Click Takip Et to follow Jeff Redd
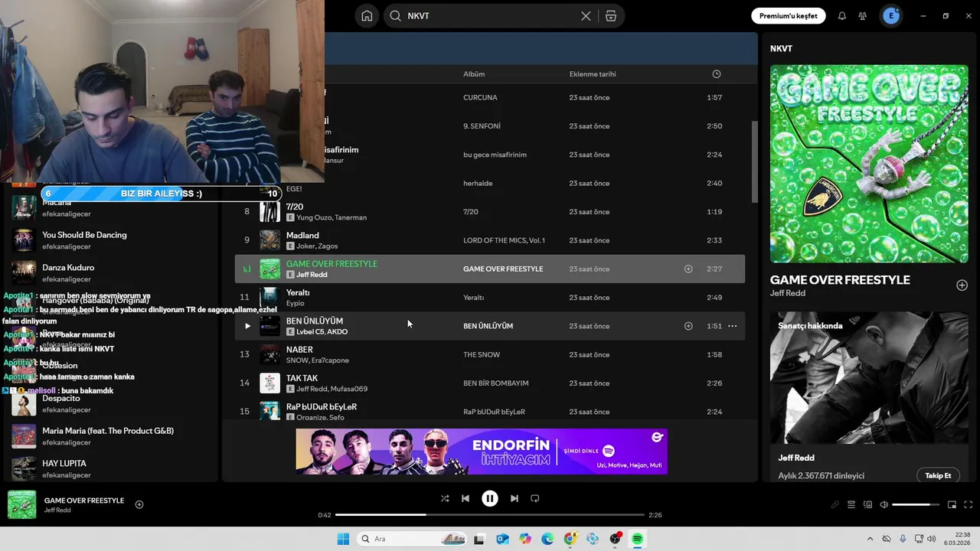The image size is (980, 551). click(938, 475)
